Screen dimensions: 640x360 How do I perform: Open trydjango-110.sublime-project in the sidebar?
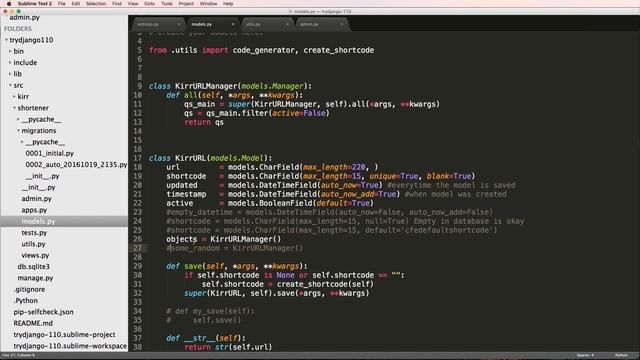pos(64,335)
